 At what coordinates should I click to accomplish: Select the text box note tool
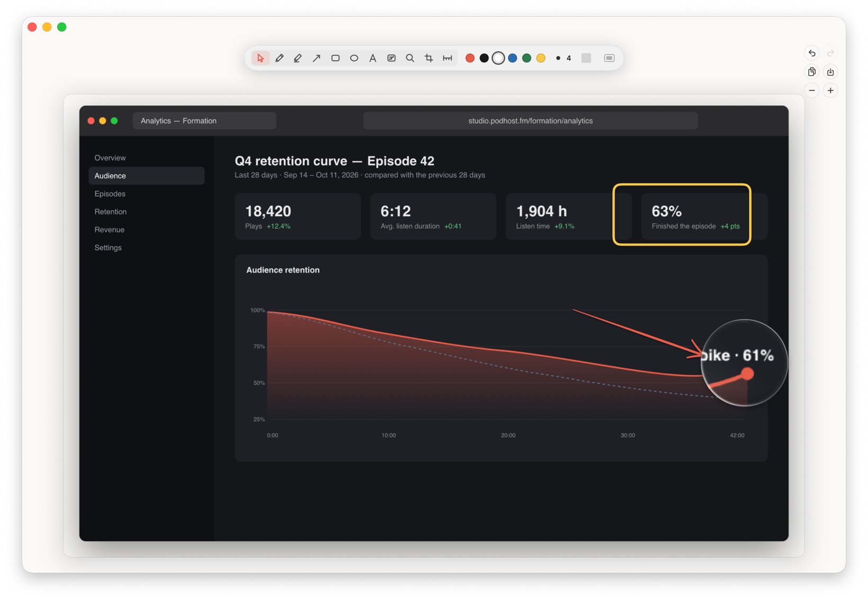click(x=392, y=58)
